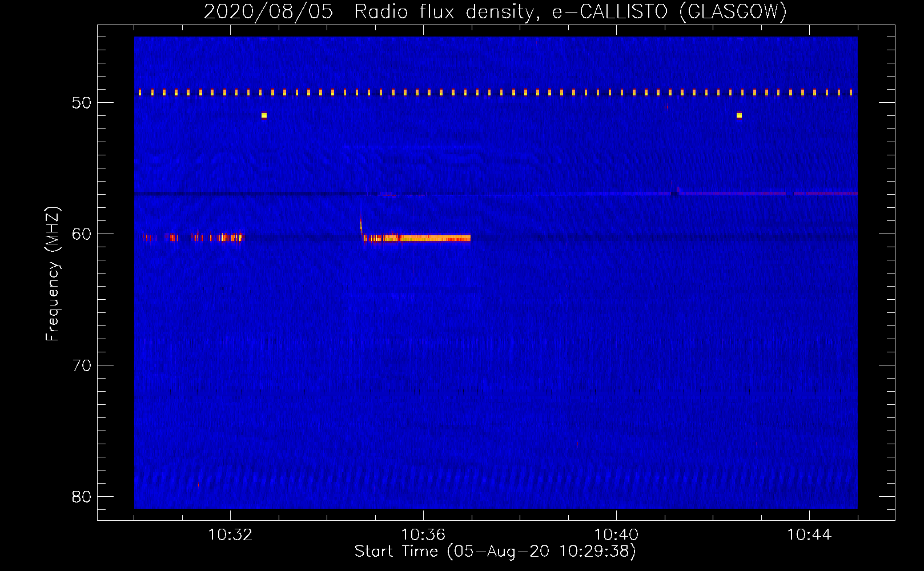Image resolution: width=924 pixels, height=571 pixels.
Task: Click the plot title '2020/08/05 Radio flux density'
Action: tap(372, 12)
